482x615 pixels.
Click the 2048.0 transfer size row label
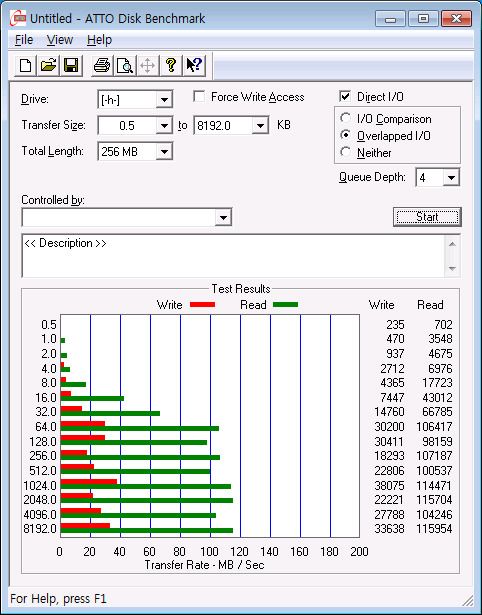(40, 500)
